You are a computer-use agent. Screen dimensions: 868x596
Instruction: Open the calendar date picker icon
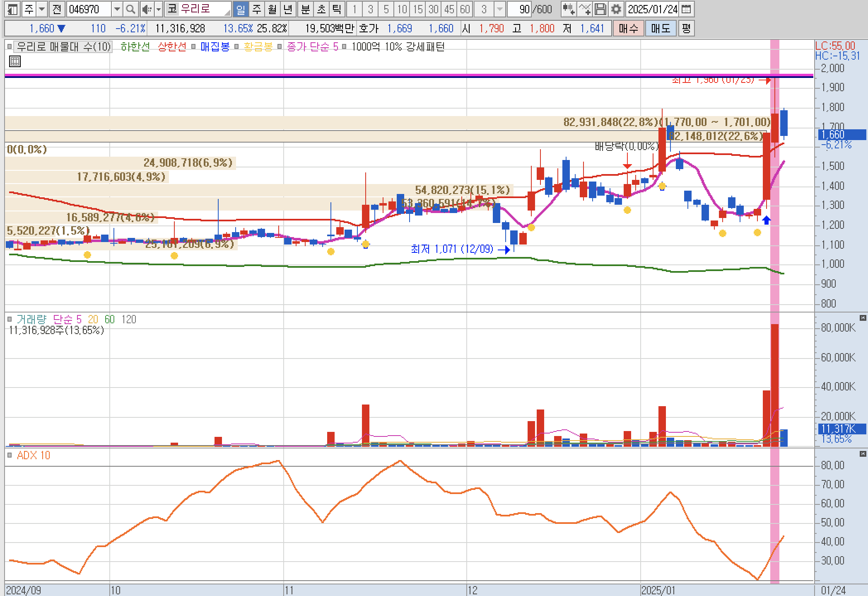coord(686,9)
